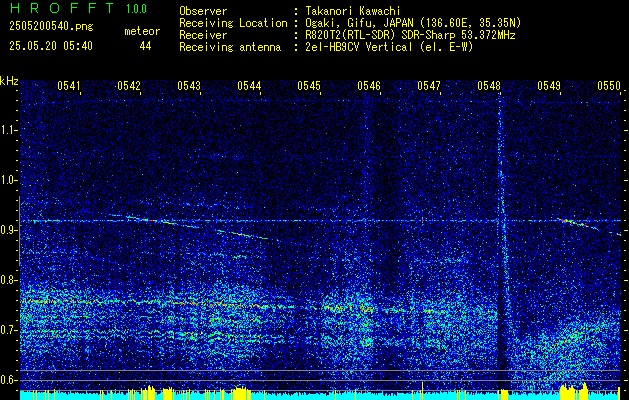Screen dimensions: 629x400
Task: Click the 0544 time marker
Action: 249,85
